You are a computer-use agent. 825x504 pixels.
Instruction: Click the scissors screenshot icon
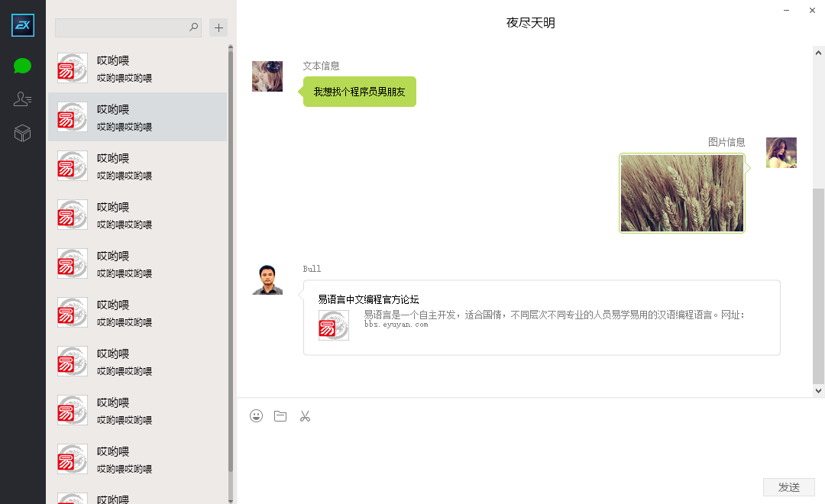click(x=305, y=416)
